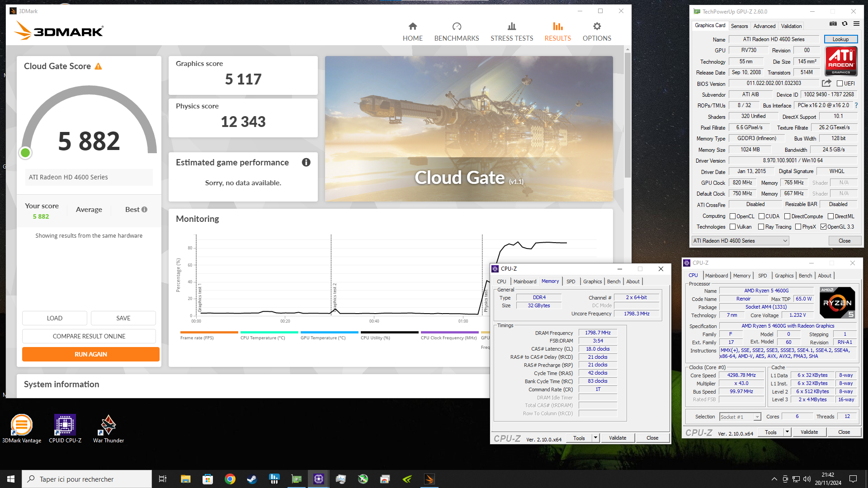The image size is (868, 488).
Task: Switch to SPD tab in CPU-Z Memory window
Action: [571, 282]
